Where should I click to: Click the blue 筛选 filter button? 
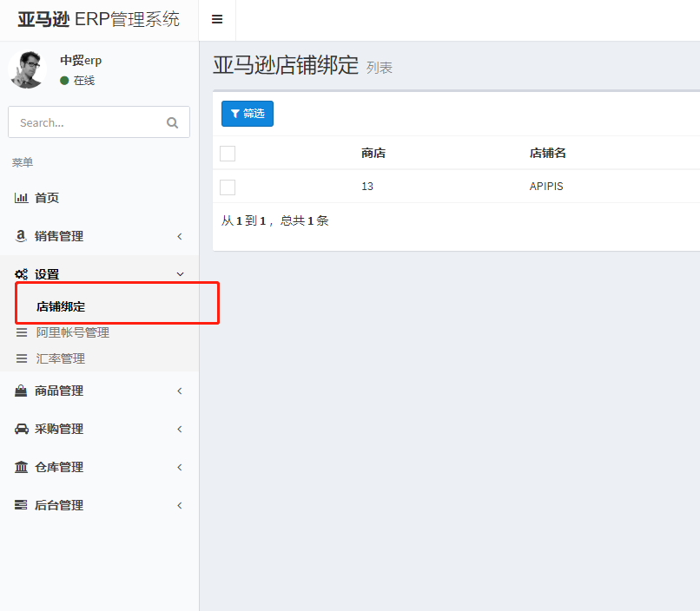tap(248, 114)
